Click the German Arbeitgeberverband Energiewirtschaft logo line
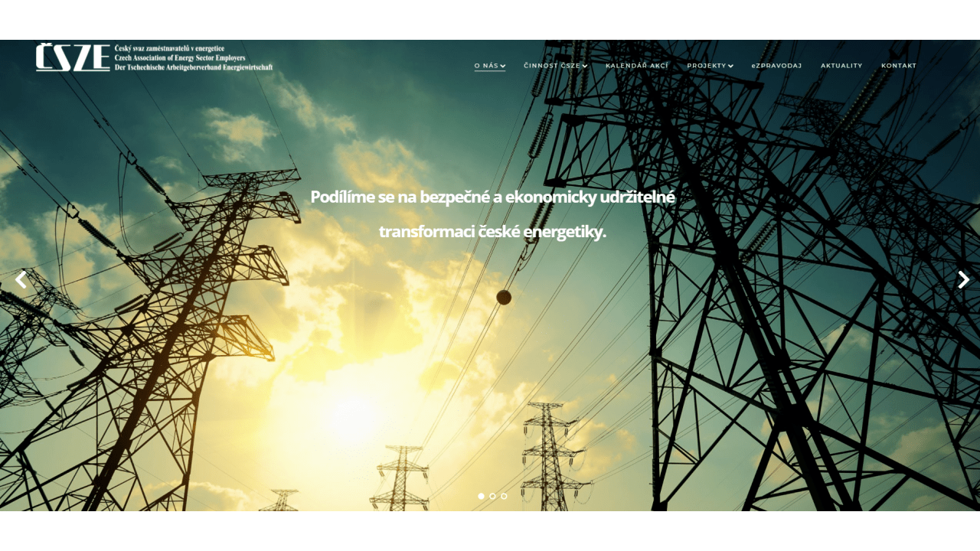Image resolution: width=980 pixels, height=551 pixels. (193, 67)
